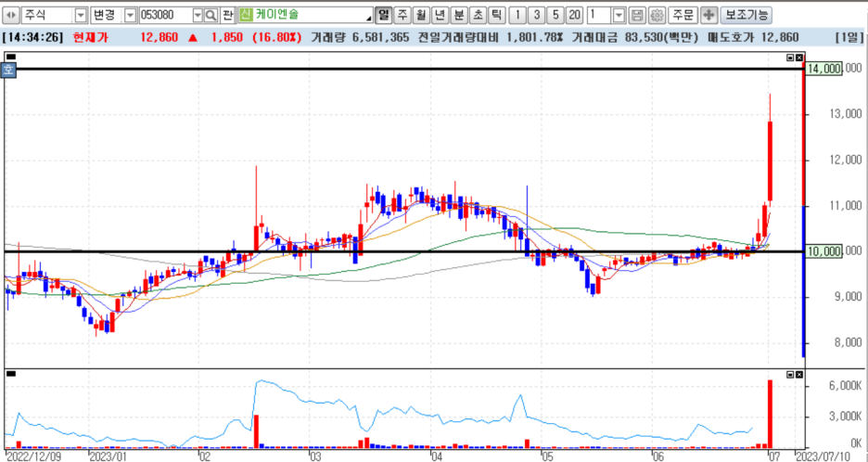Expand the stock code history dropdown

(x=198, y=15)
